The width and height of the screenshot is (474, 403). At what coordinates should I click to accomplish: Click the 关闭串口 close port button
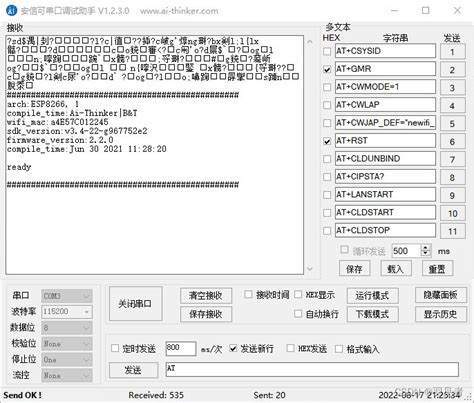point(136,304)
